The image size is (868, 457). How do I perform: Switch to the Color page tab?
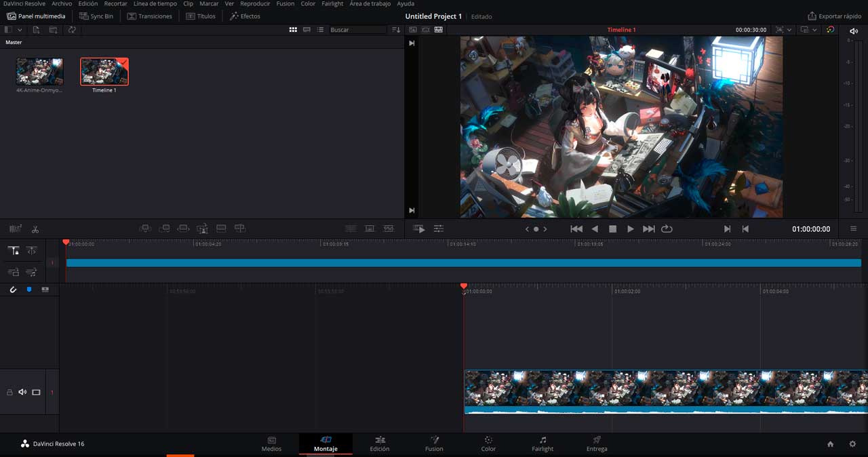[488, 443]
